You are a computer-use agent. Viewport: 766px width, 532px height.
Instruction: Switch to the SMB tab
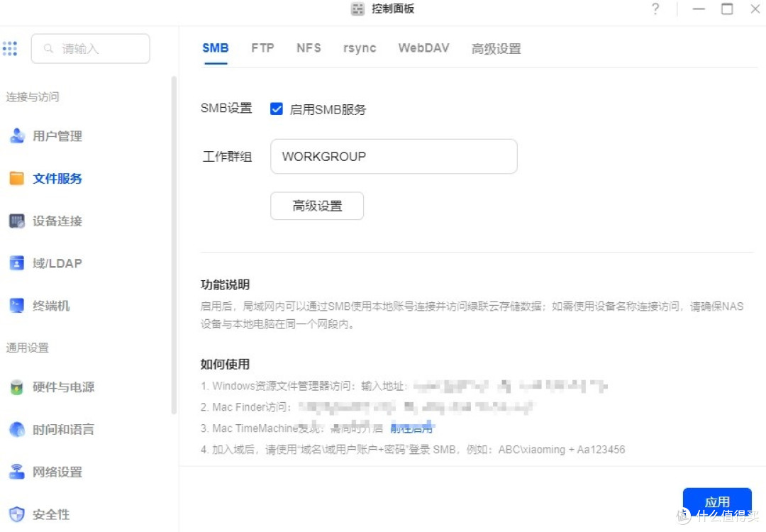coord(216,48)
